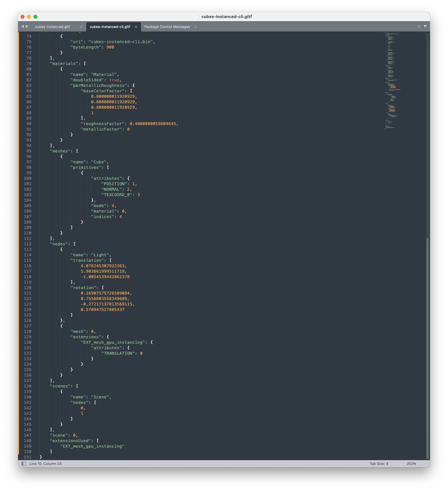
Task: Select the Package Control Messages tab
Action: (167, 27)
